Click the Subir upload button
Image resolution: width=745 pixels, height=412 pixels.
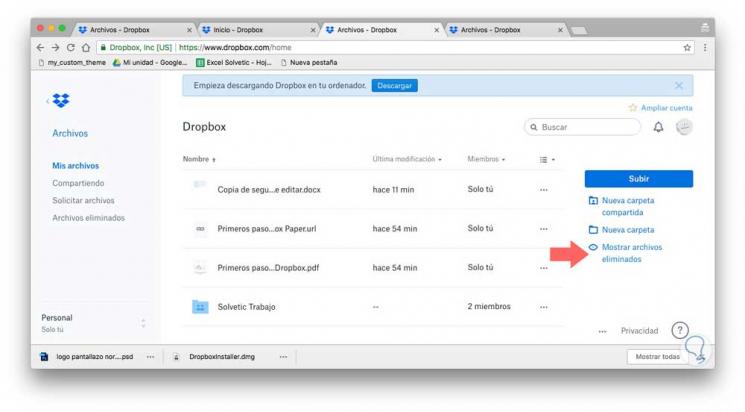pos(639,179)
